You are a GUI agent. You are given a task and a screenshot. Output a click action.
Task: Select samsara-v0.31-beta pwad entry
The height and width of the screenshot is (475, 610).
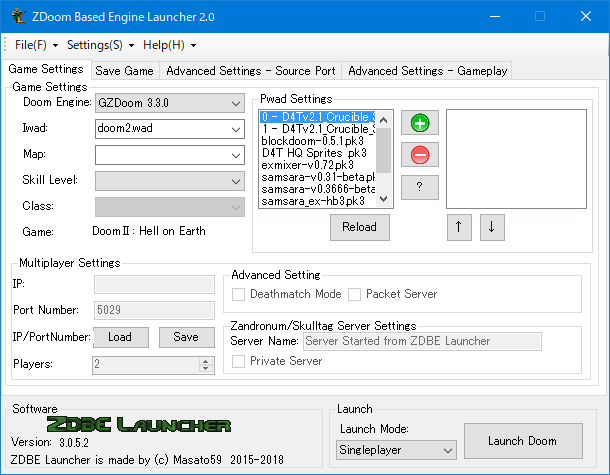click(x=317, y=177)
